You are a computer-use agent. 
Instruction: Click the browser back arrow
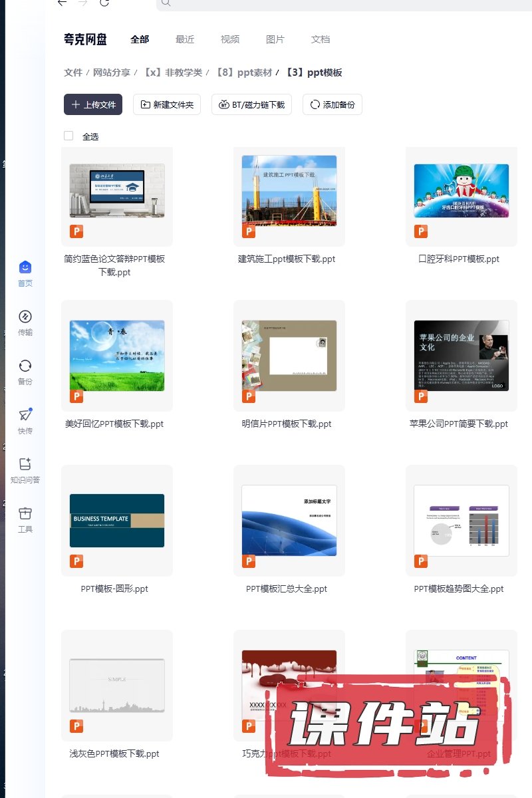coord(62,3)
